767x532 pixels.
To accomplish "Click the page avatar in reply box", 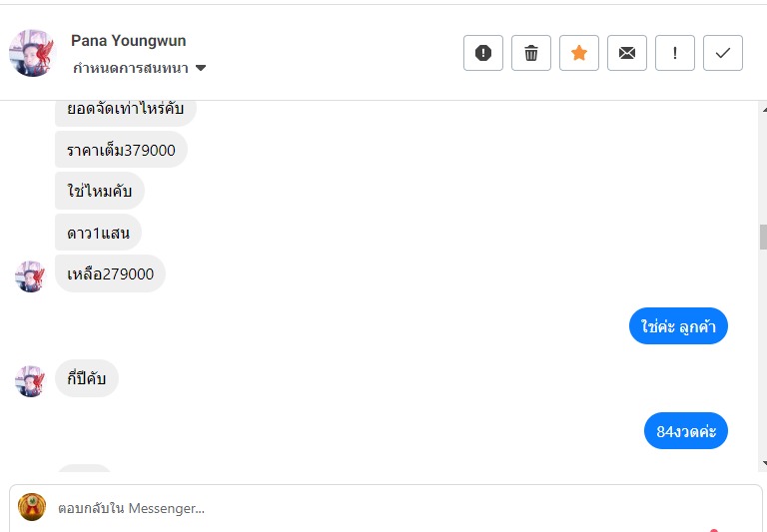I will 32,507.
